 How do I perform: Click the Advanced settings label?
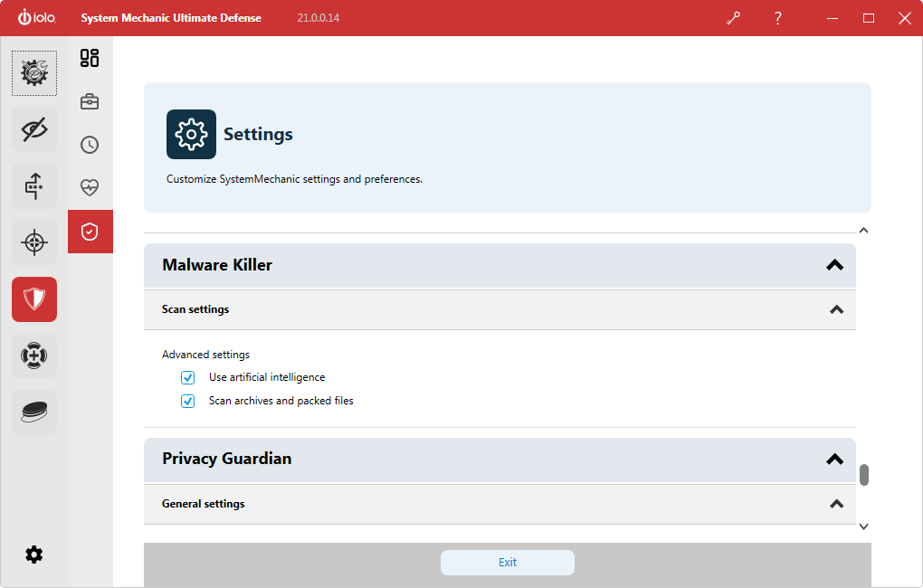[206, 355]
